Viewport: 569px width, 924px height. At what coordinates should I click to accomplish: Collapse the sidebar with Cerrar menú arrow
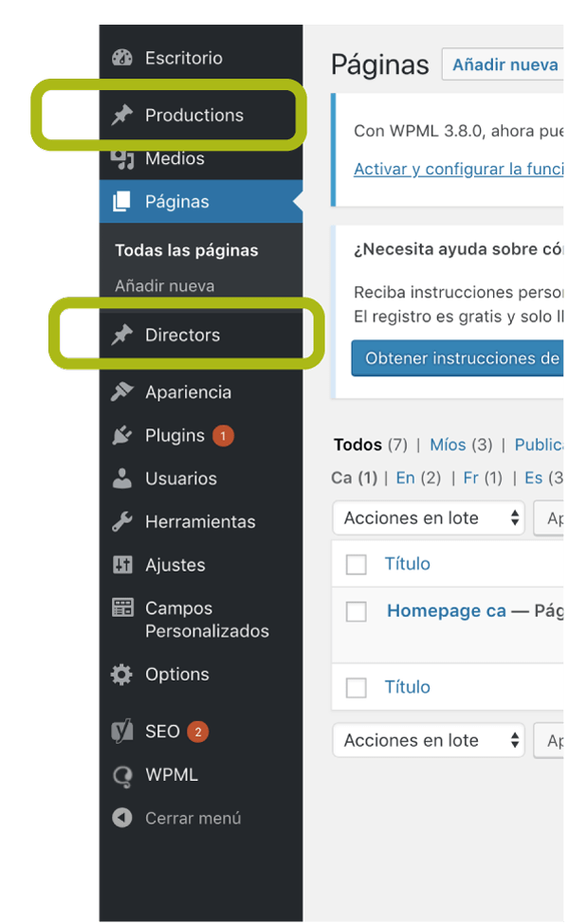122,818
